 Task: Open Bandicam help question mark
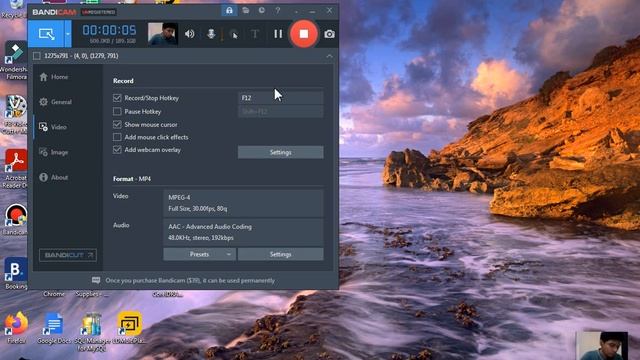point(278,11)
